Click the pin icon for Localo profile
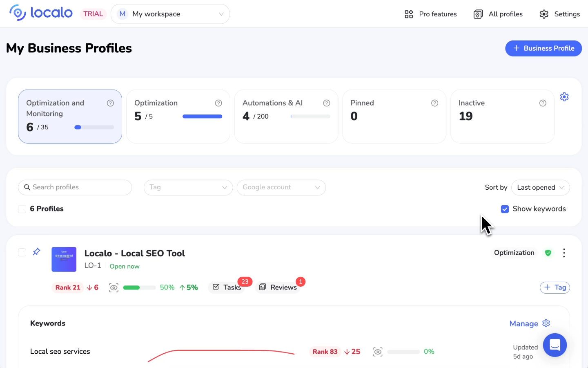The width and height of the screenshot is (588, 368). coord(36,251)
